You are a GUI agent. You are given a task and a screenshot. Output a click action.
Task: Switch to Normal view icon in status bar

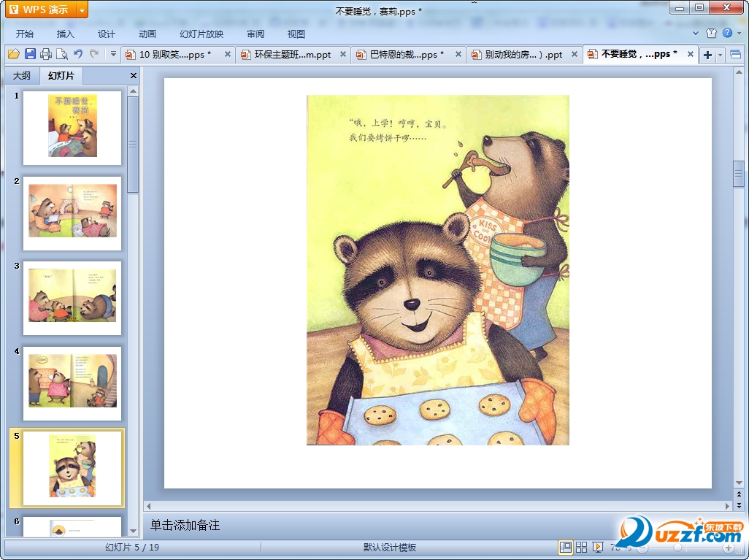tap(566, 547)
